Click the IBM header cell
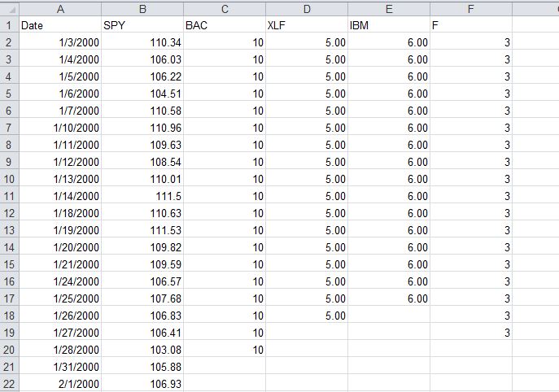 point(389,25)
